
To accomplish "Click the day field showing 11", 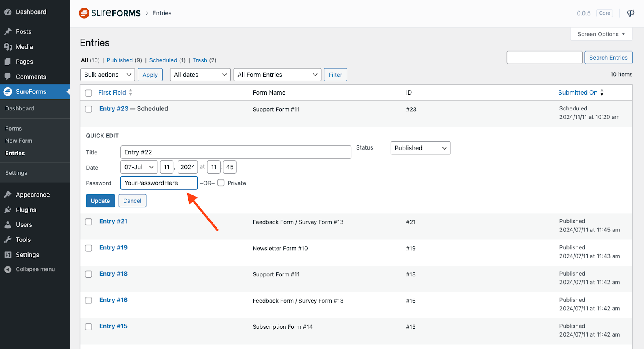I will [167, 167].
